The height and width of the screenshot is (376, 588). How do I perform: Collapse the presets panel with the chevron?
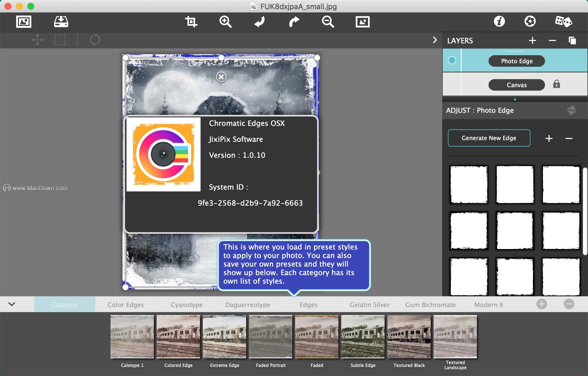(x=12, y=304)
